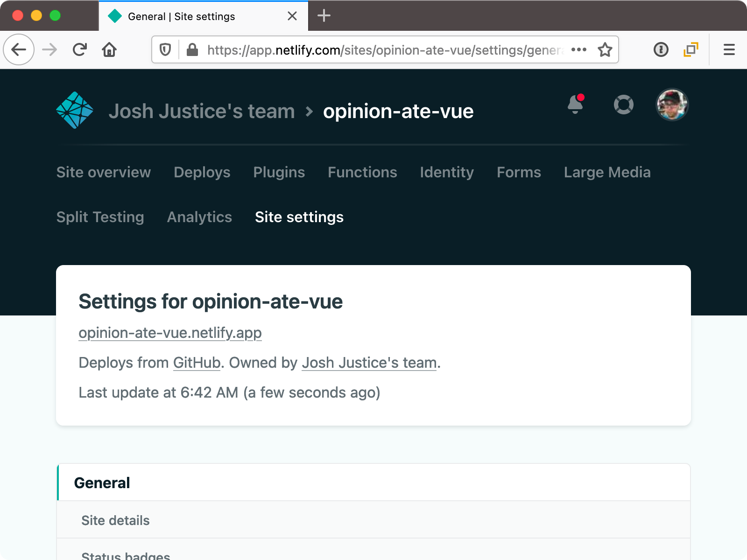Open the support lifebuoy icon
The height and width of the screenshot is (560, 747).
click(x=623, y=105)
